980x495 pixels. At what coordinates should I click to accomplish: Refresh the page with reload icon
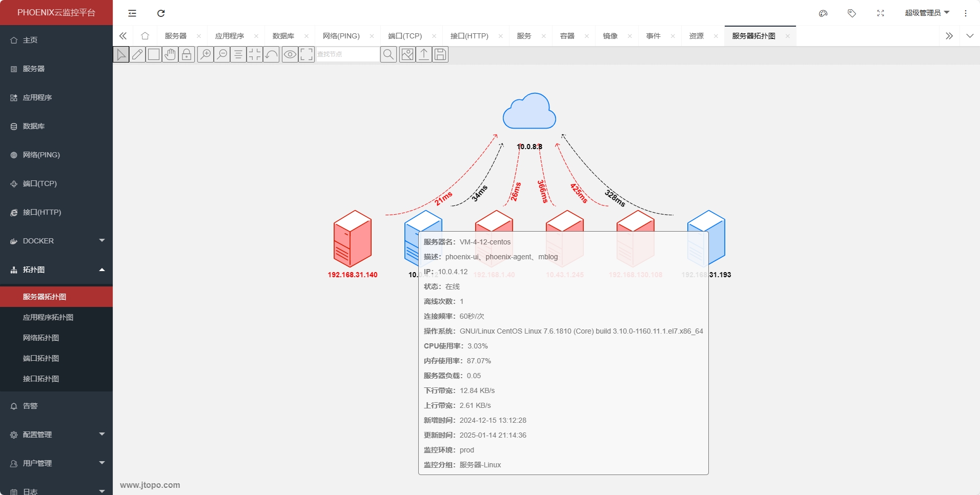(x=161, y=13)
